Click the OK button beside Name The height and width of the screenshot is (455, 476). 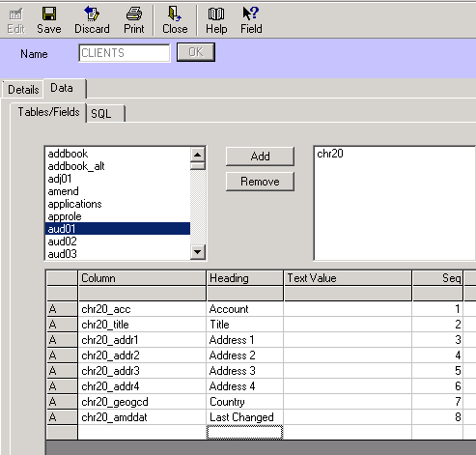[x=196, y=52]
